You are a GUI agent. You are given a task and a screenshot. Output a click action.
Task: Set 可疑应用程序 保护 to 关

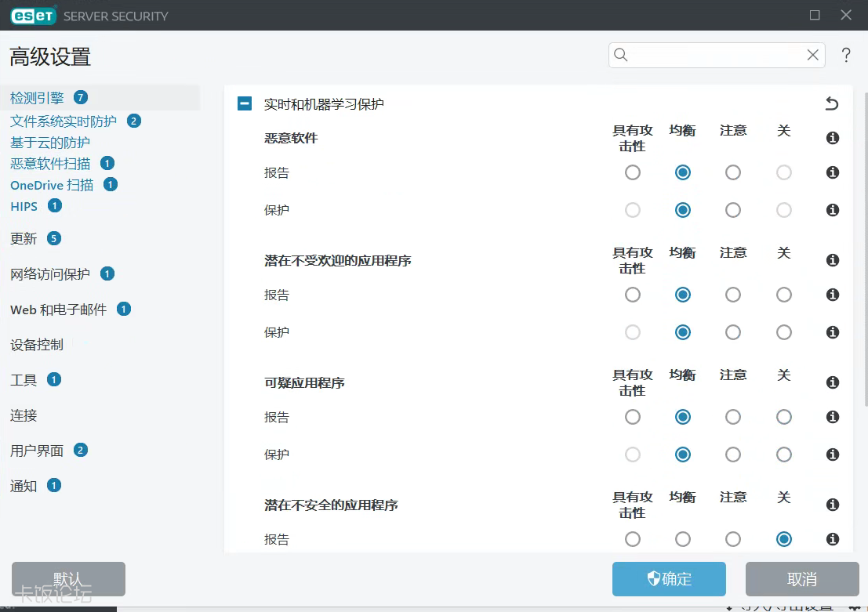(784, 454)
